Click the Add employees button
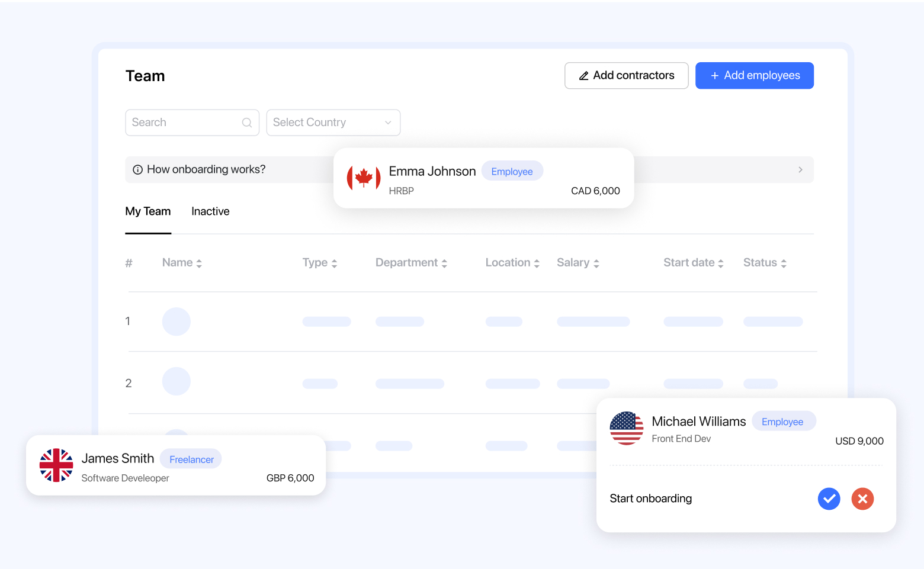 click(754, 76)
